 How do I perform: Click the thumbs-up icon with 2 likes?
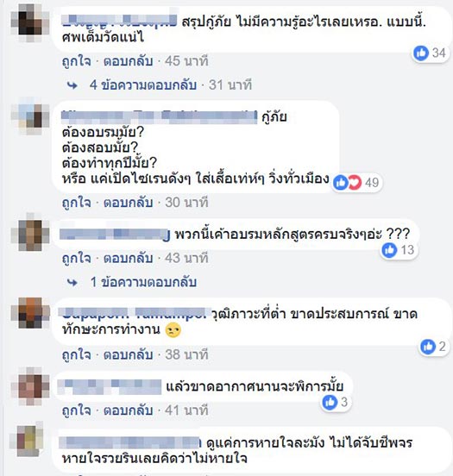(x=428, y=347)
